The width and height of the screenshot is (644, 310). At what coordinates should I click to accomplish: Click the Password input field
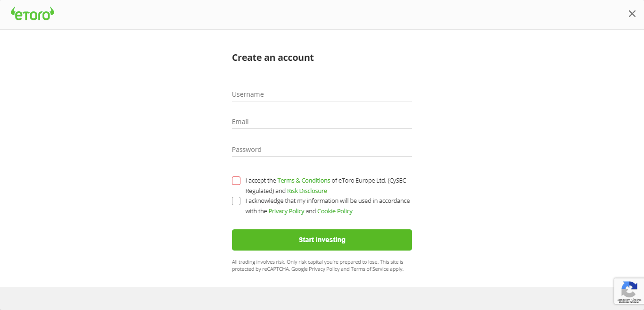322,150
